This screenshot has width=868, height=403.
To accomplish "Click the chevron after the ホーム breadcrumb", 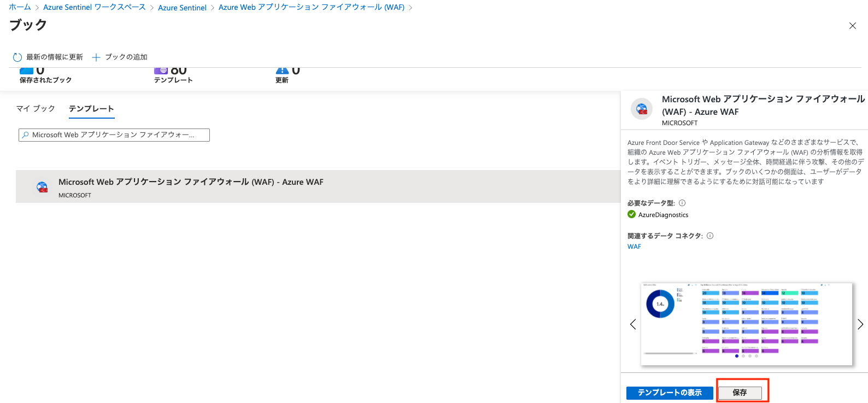I will pos(37,8).
